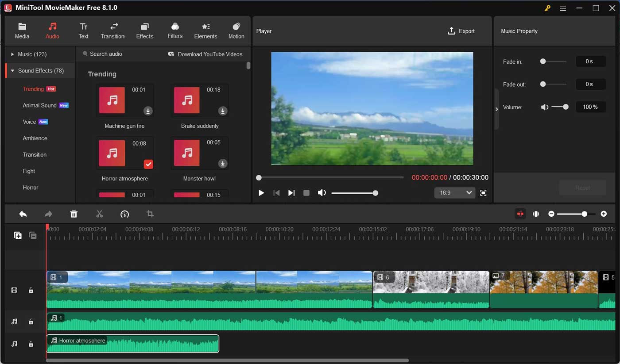Viewport: 620px width, 364px height.
Task: Mute the player volume speaker icon
Action: [x=322, y=193]
